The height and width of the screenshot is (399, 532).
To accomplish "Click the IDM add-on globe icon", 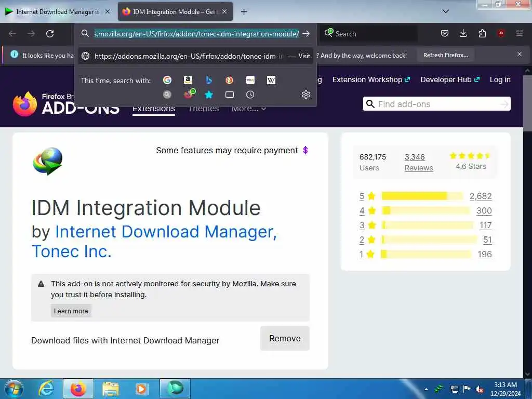I will point(48,161).
